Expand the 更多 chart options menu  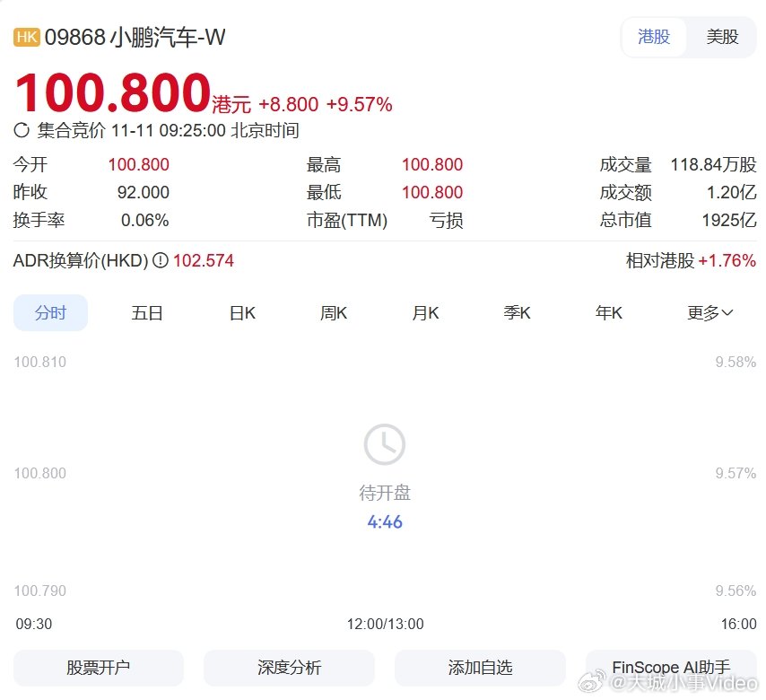[709, 312]
